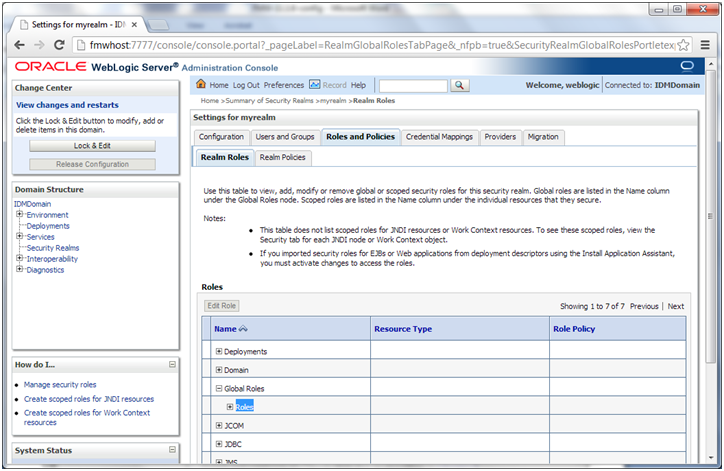Bookmark this page with the star icon

tap(683, 45)
